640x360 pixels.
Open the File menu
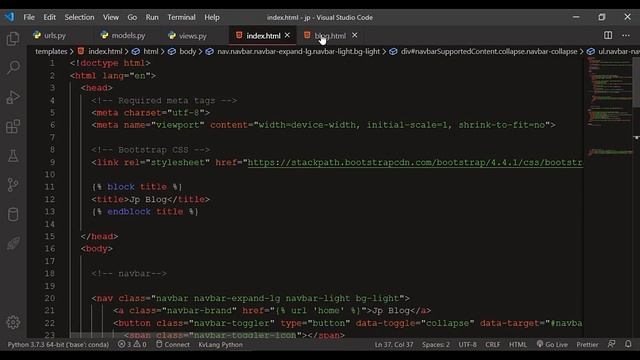pos(29,17)
